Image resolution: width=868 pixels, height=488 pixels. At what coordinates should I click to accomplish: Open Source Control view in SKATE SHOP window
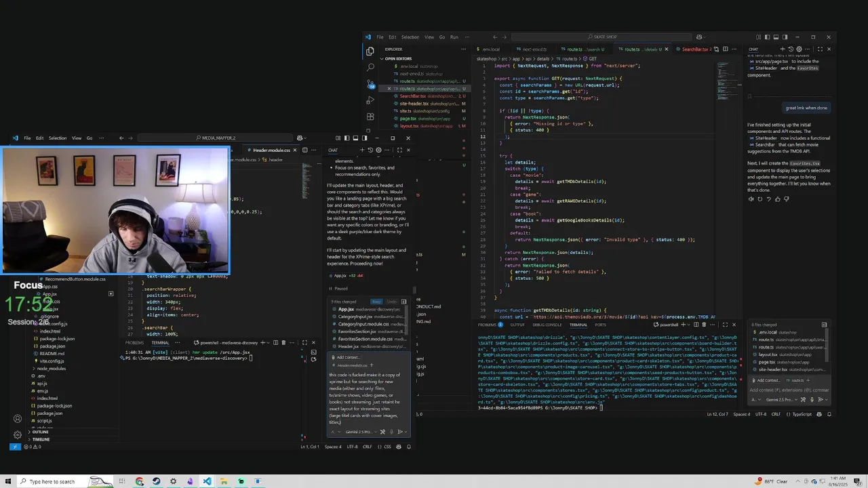(370, 84)
